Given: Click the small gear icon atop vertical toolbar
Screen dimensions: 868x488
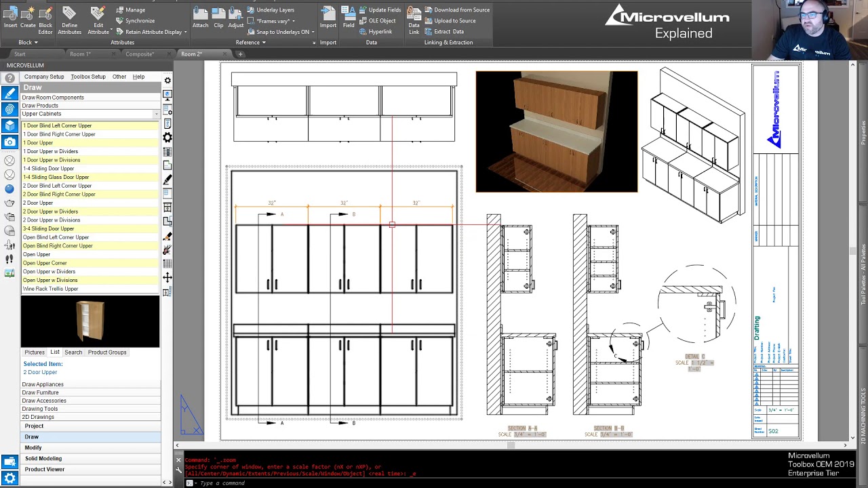Looking at the screenshot, I should [167, 81].
